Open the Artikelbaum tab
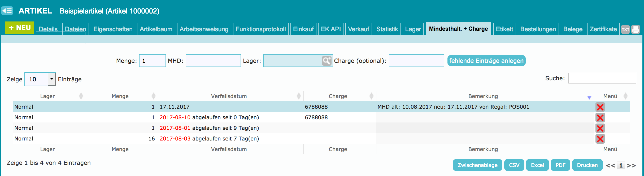This screenshot has height=176, width=644. tap(156, 29)
